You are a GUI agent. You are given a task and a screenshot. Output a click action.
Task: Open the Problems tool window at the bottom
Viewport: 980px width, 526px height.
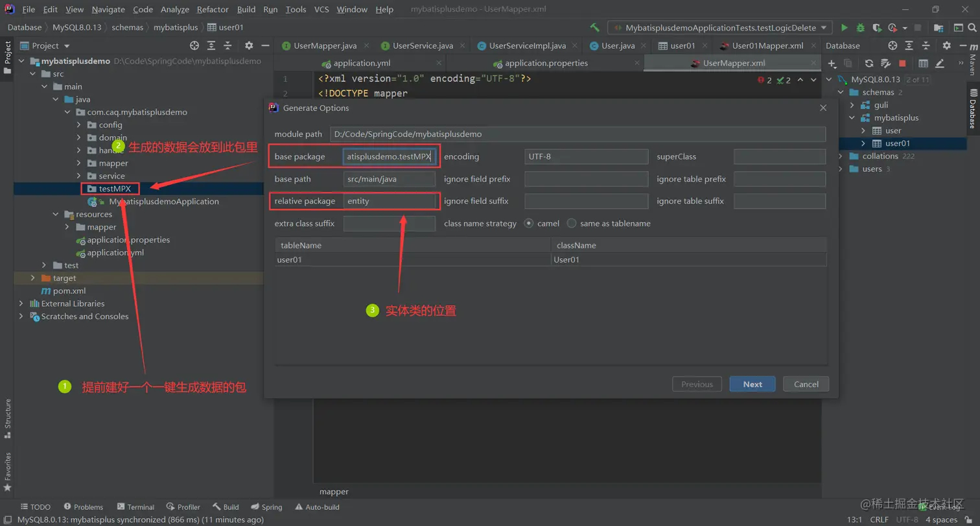84,507
